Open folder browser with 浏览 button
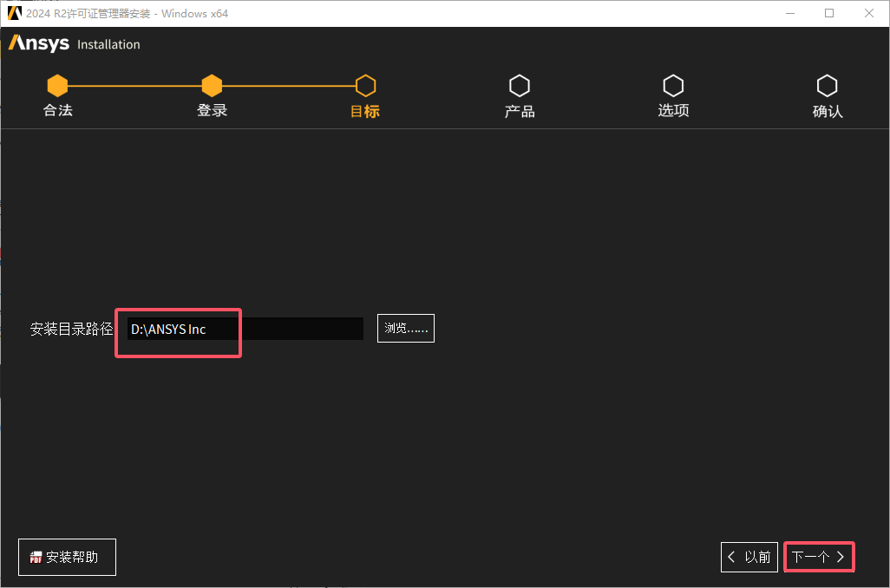 point(406,328)
